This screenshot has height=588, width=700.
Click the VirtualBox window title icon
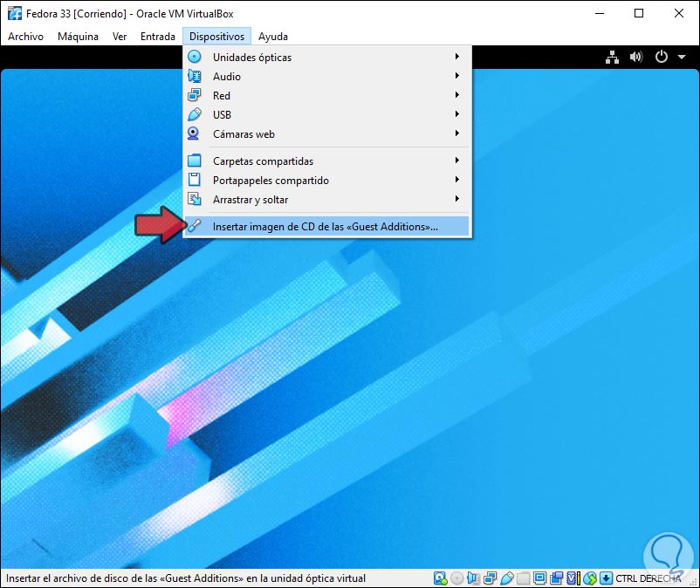coord(14,13)
